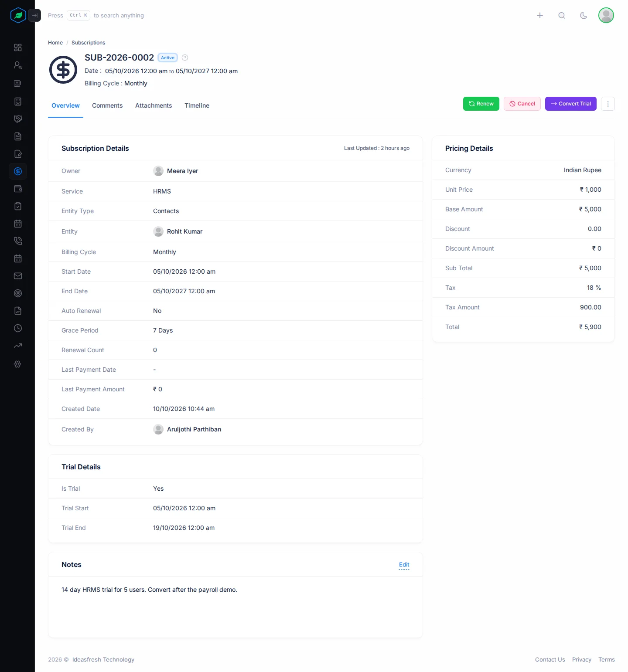
Task: Click the help icon beside Active badge
Action: coord(185,58)
